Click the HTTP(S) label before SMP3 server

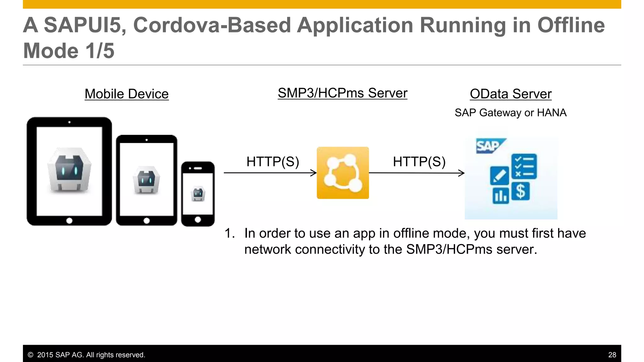[273, 162]
